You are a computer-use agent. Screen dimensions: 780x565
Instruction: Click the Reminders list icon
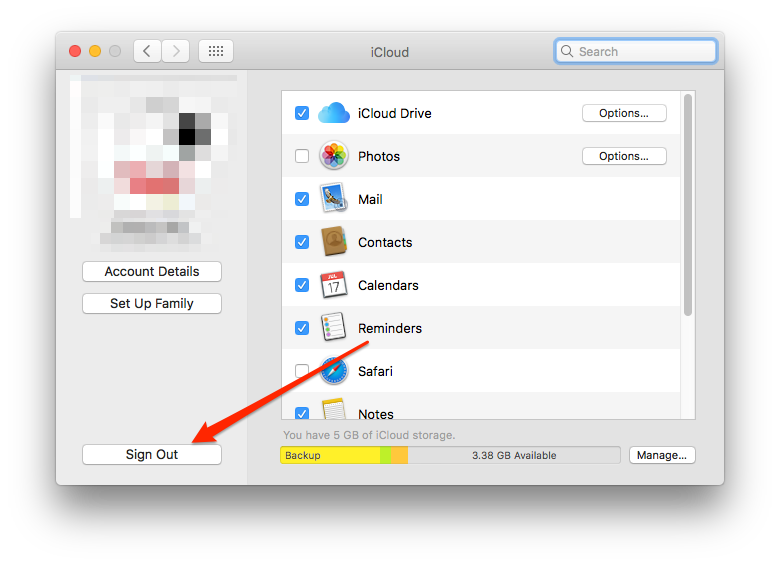(x=333, y=327)
